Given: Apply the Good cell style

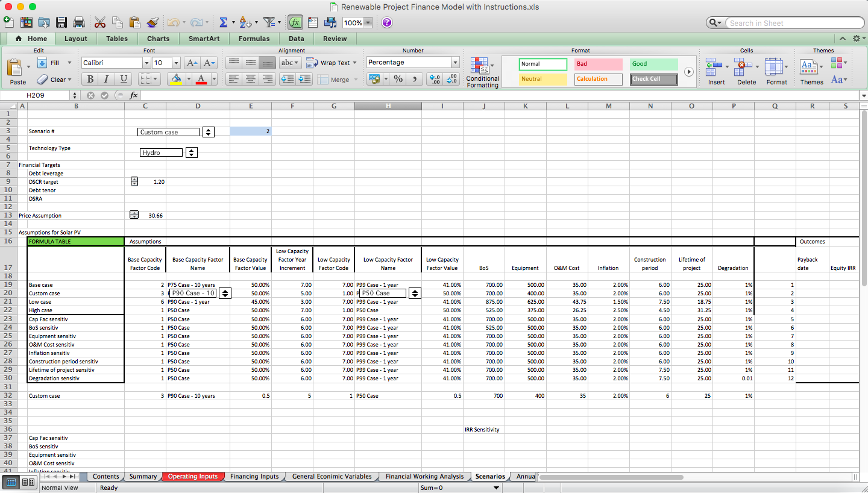Looking at the screenshot, I should (654, 64).
